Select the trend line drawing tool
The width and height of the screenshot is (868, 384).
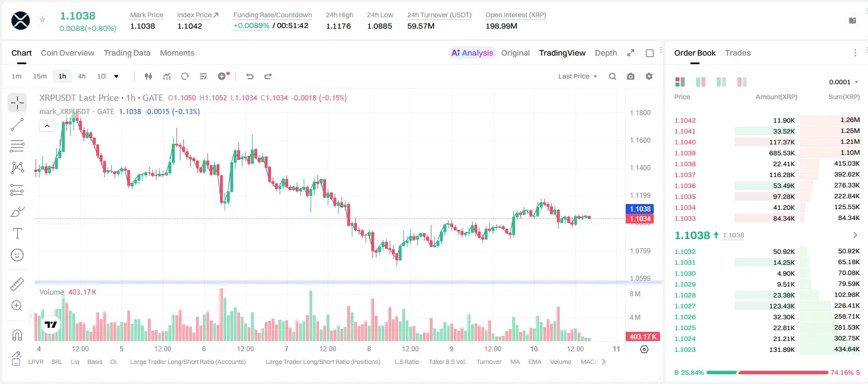tap(17, 124)
